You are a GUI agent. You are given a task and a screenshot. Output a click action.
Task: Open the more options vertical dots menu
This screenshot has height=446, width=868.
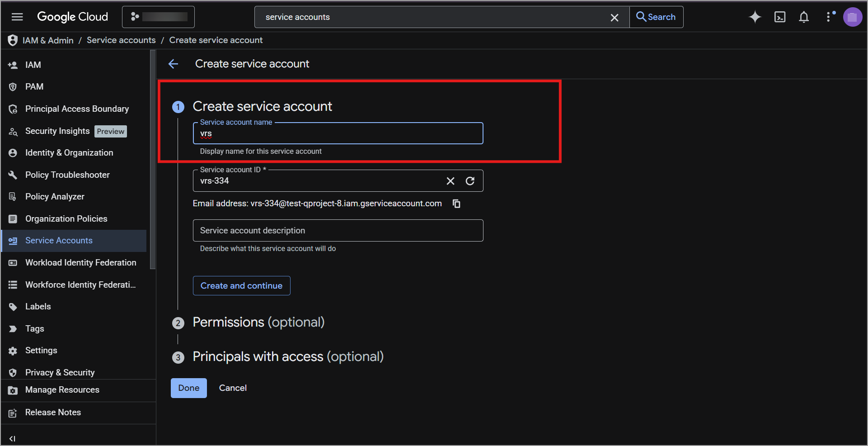[x=828, y=17]
